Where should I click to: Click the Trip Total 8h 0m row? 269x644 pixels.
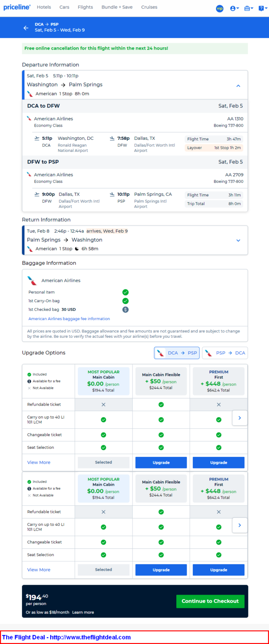[x=214, y=204]
